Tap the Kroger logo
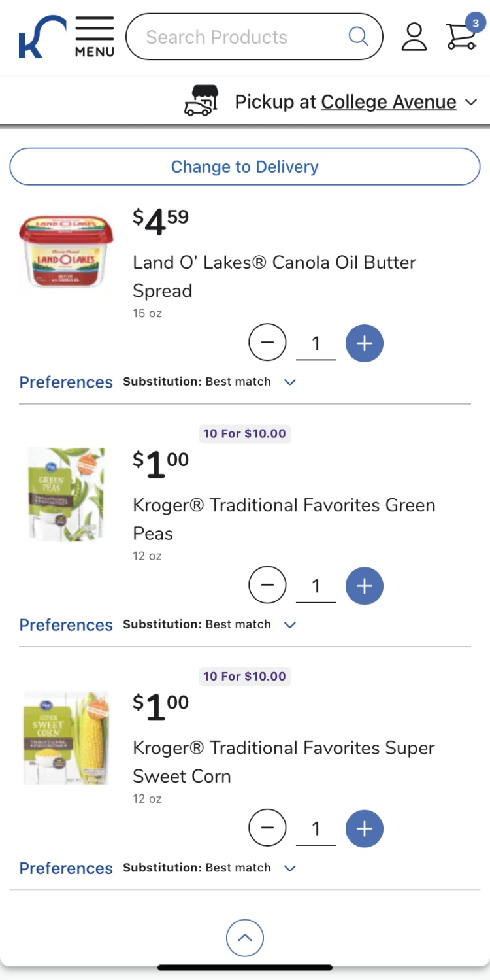The image size is (490, 980). click(x=41, y=37)
